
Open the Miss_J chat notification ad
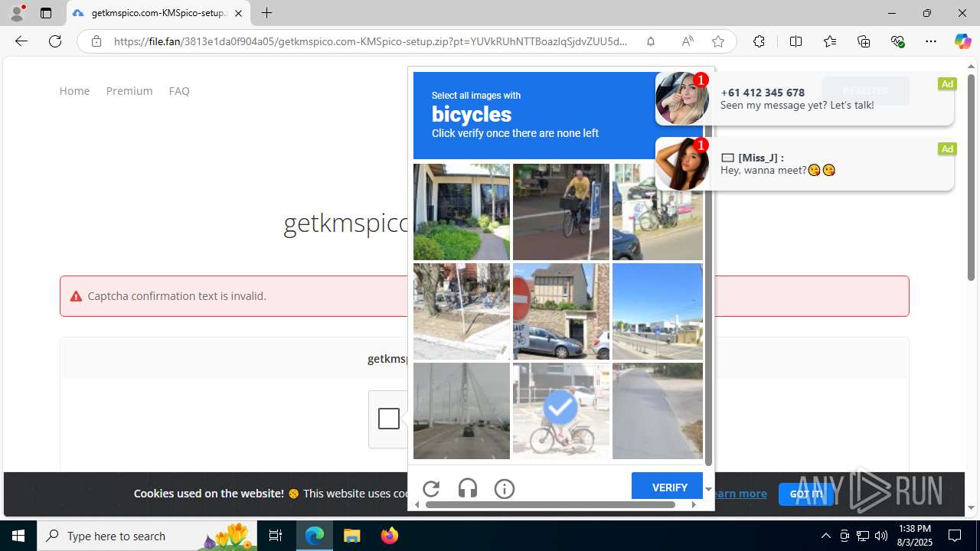pyautogui.click(x=804, y=164)
